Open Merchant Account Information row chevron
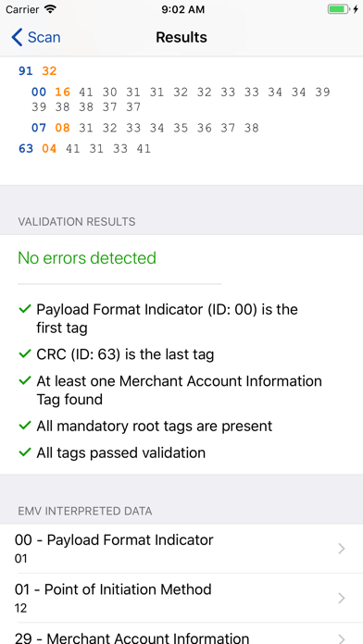363x644 pixels. 341,638
